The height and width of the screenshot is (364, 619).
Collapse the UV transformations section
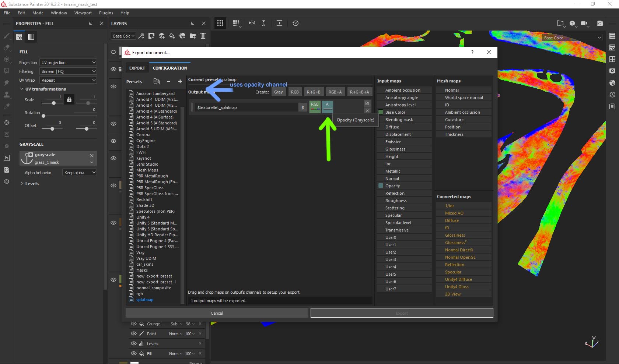(22, 89)
